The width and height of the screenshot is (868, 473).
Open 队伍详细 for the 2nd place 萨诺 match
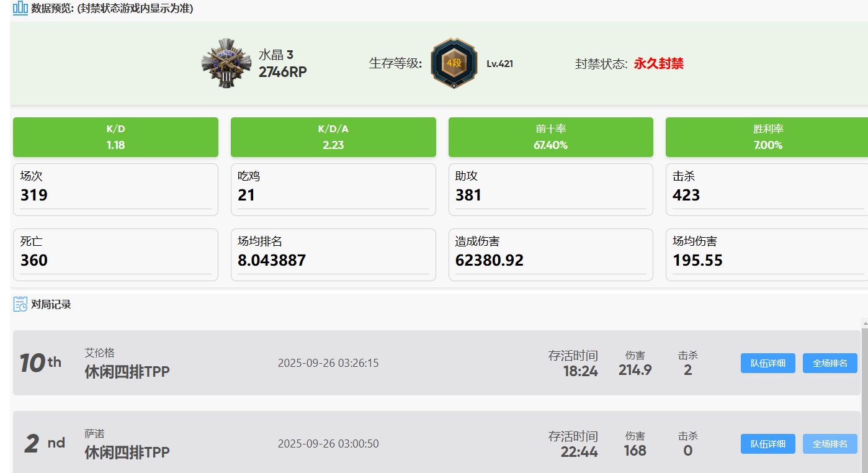pos(767,444)
